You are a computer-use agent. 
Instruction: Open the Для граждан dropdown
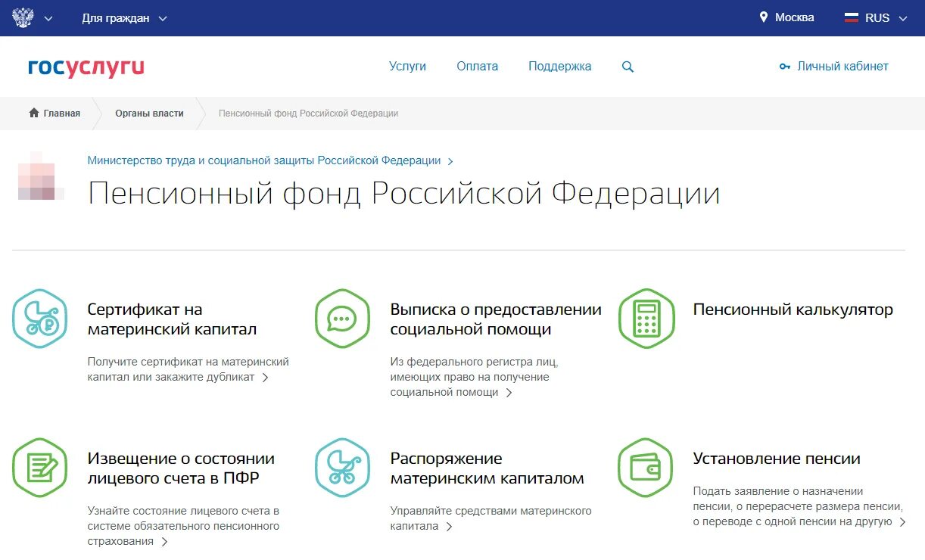pyautogui.click(x=125, y=17)
